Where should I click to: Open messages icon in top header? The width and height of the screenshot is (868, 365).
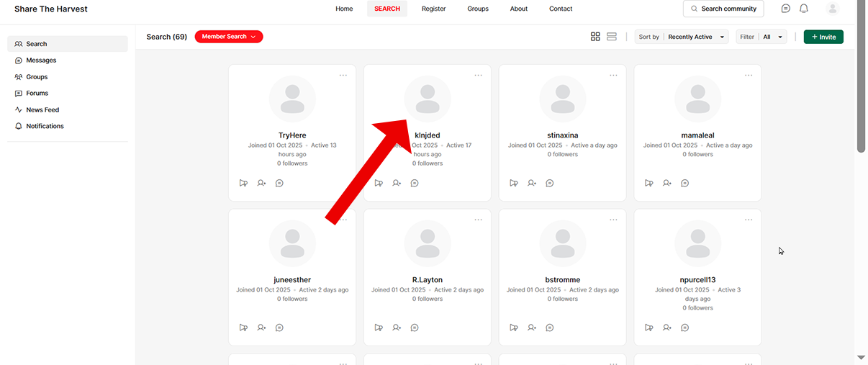click(785, 9)
